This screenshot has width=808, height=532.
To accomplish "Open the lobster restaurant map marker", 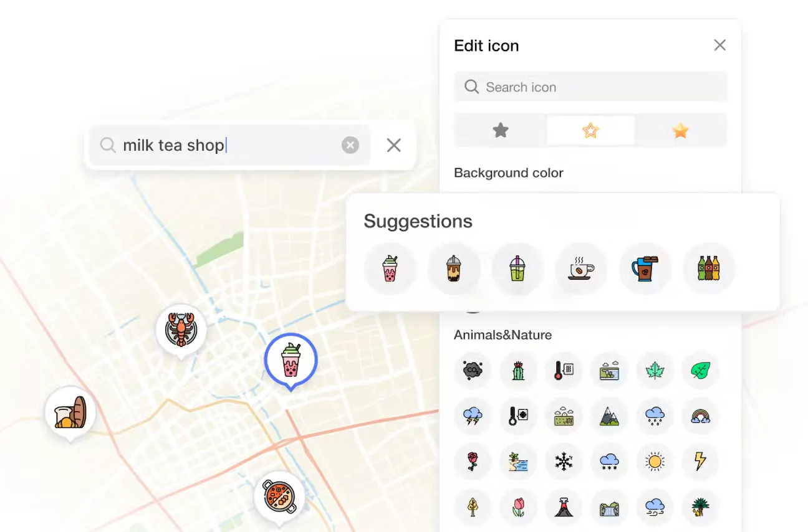I will (x=181, y=330).
